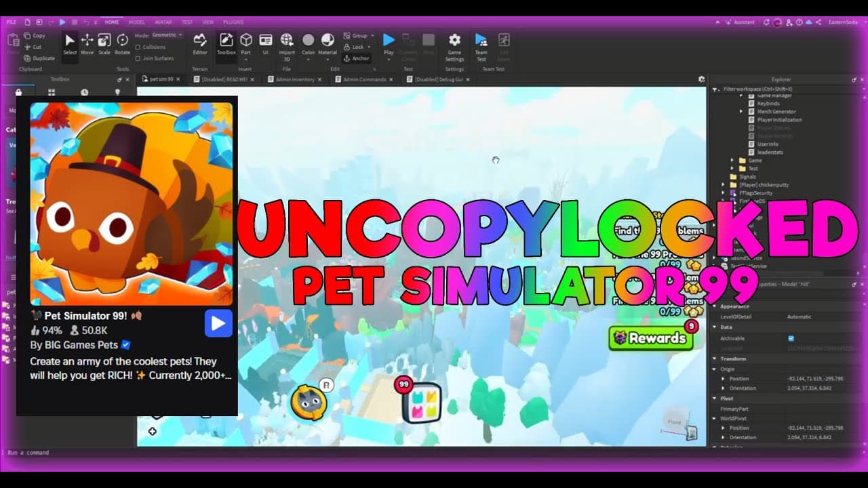Open the Lock dropdown

click(357, 47)
